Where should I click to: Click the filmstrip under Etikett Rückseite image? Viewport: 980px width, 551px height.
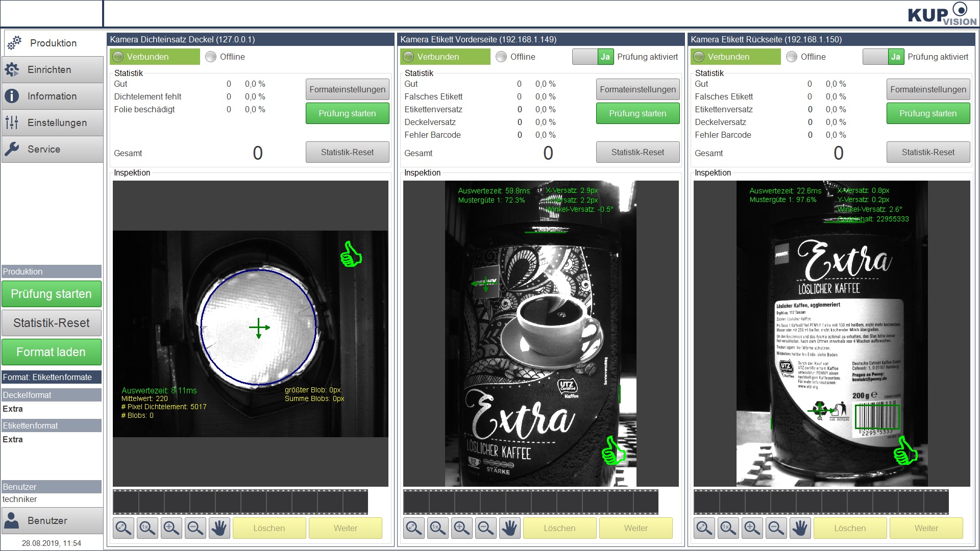(821, 502)
